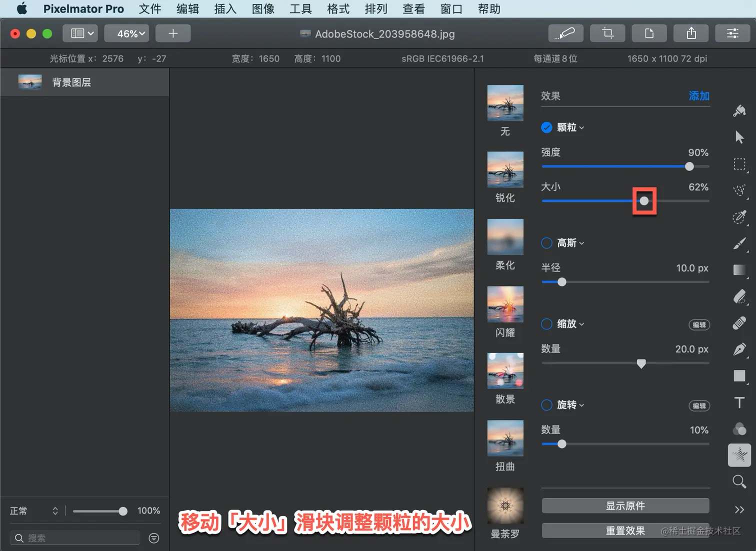Enable the 高斯 effect checkbox
The height and width of the screenshot is (551, 756).
(546, 243)
